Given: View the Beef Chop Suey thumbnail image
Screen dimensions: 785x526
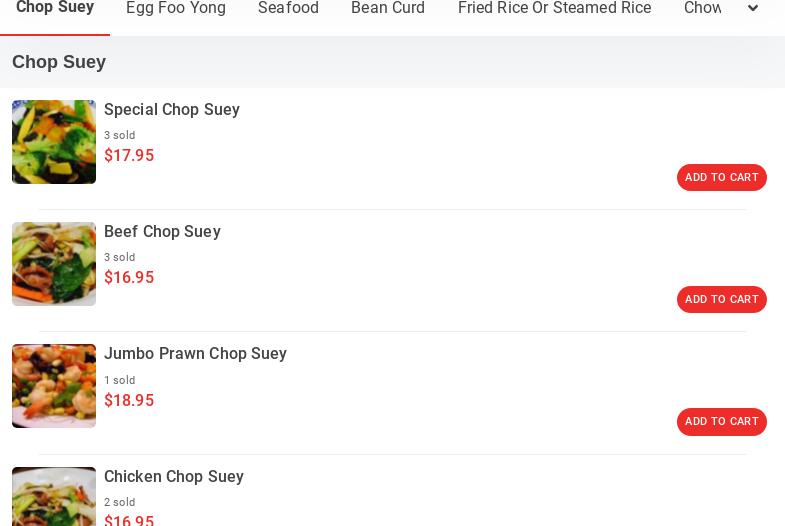Looking at the screenshot, I should tap(54, 264).
